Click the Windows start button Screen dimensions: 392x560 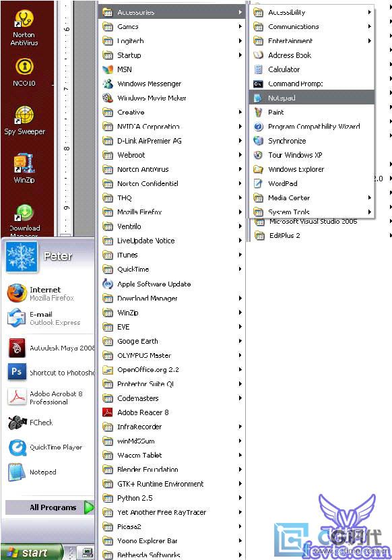click(x=32, y=553)
